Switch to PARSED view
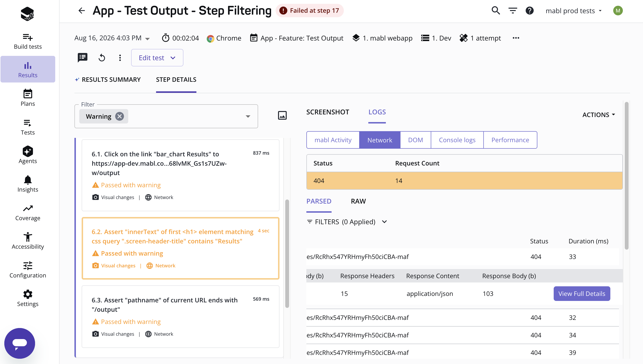 point(319,201)
